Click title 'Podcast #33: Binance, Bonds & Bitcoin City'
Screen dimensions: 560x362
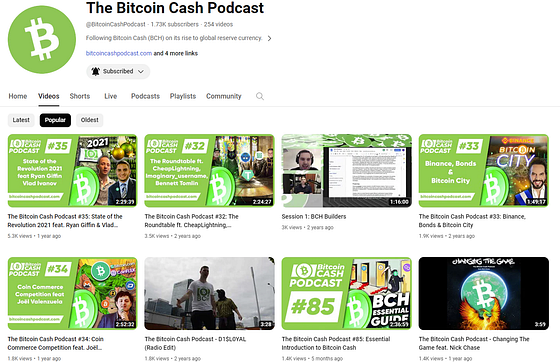click(x=472, y=221)
